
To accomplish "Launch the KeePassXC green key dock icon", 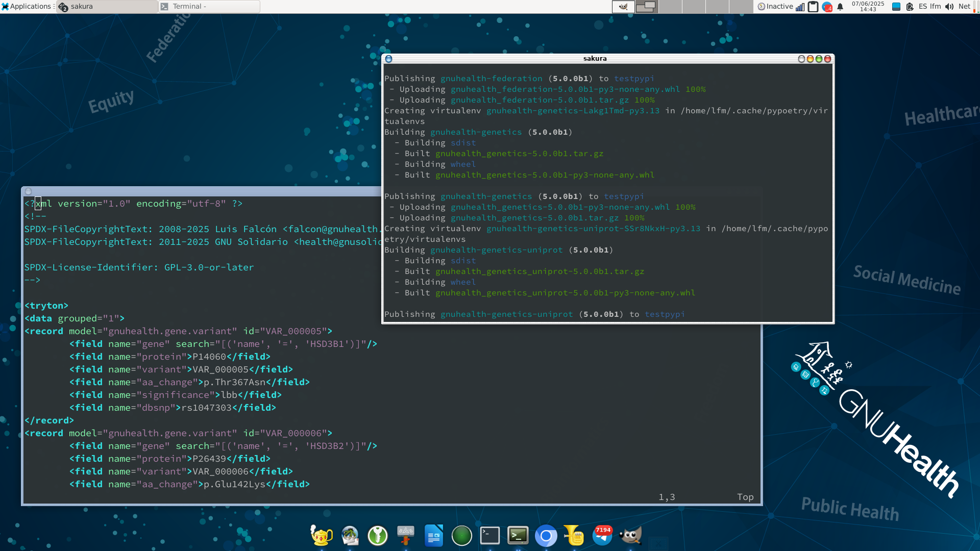I will 378,536.
